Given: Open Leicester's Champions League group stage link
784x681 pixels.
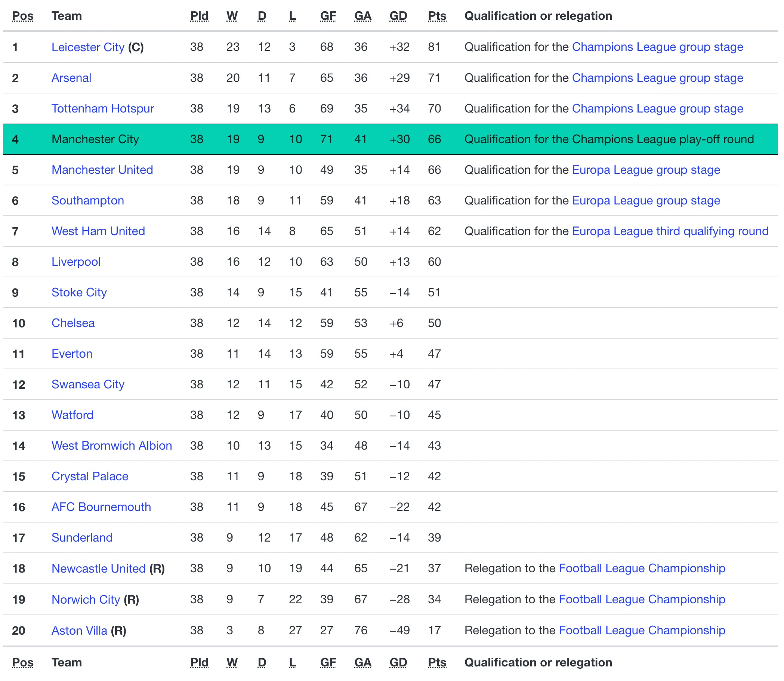Looking at the screenshot, I should tap(657, 47).
